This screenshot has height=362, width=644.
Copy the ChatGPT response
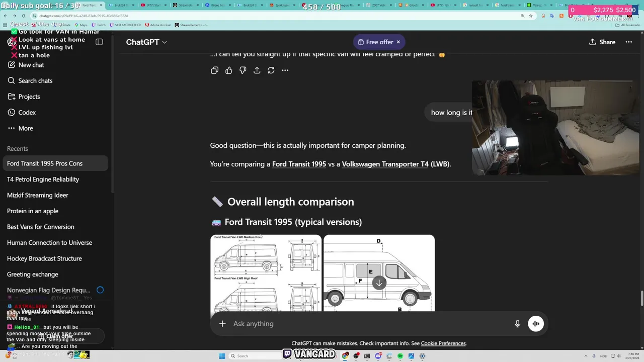click(214, 70)
